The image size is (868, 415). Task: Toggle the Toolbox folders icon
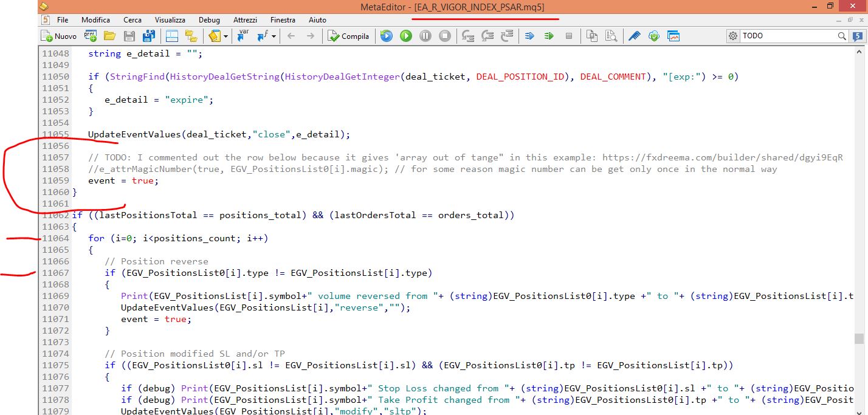point(191,36)
